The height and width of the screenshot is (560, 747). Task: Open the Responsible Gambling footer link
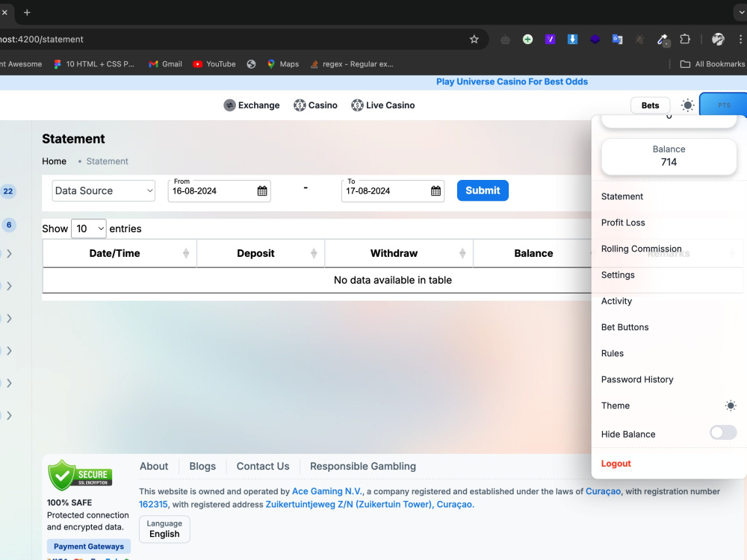click(x=362, y=467)
